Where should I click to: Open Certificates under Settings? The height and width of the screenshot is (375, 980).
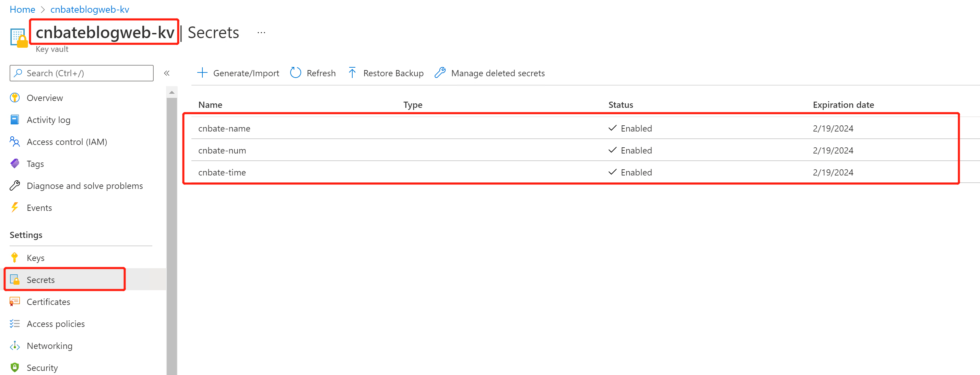pyautogui.click(x=49, y=302)
